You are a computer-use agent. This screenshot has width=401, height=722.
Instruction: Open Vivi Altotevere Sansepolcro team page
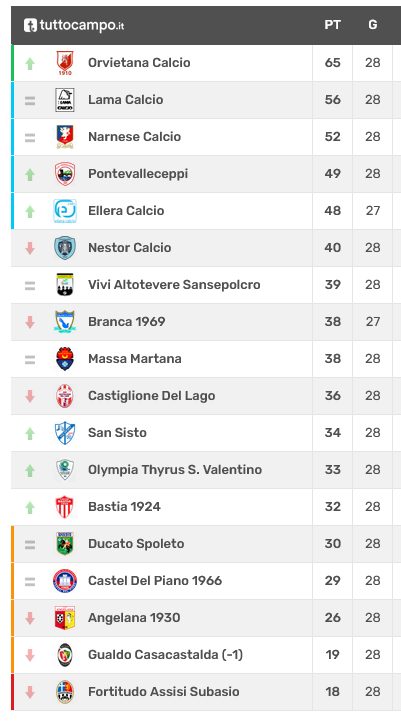[x=174, y=285]
